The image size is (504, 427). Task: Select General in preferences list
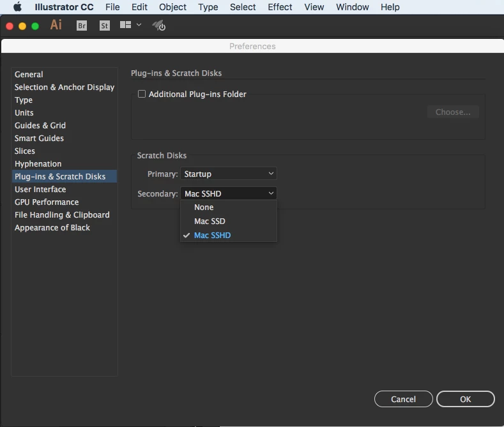tap(65, 74)
